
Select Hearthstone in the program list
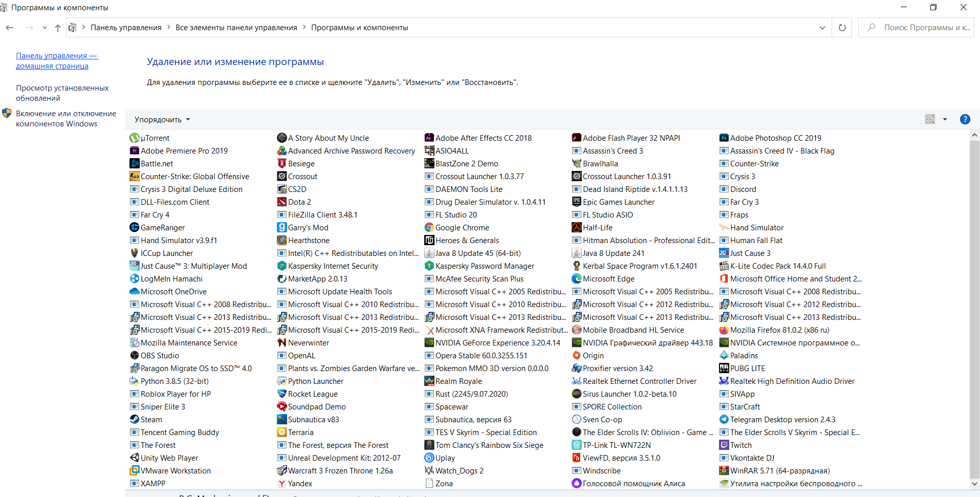pyautogui.click(x=303, y=241)
